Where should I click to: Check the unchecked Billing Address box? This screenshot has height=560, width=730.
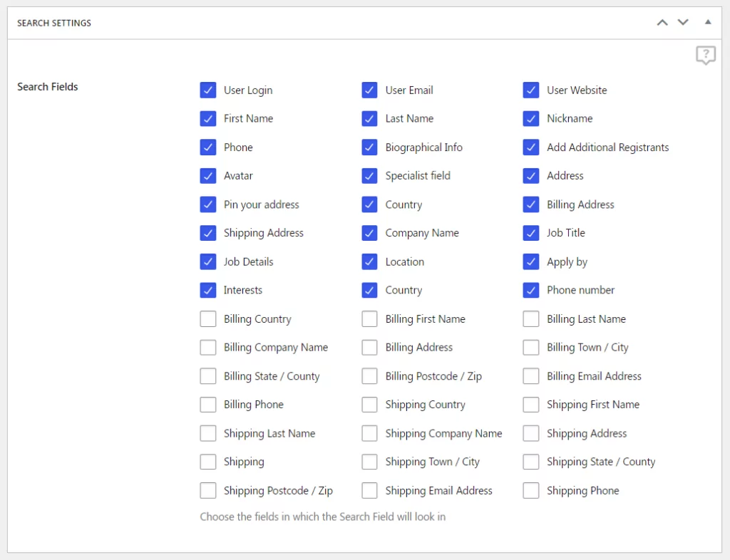pyautogui.click(x=370, y=348)
